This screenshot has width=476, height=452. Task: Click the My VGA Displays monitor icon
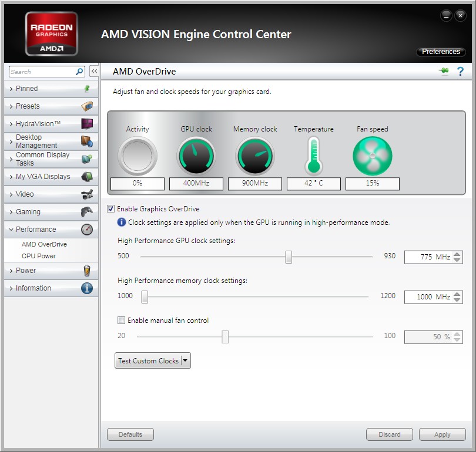tap(87, 177)
